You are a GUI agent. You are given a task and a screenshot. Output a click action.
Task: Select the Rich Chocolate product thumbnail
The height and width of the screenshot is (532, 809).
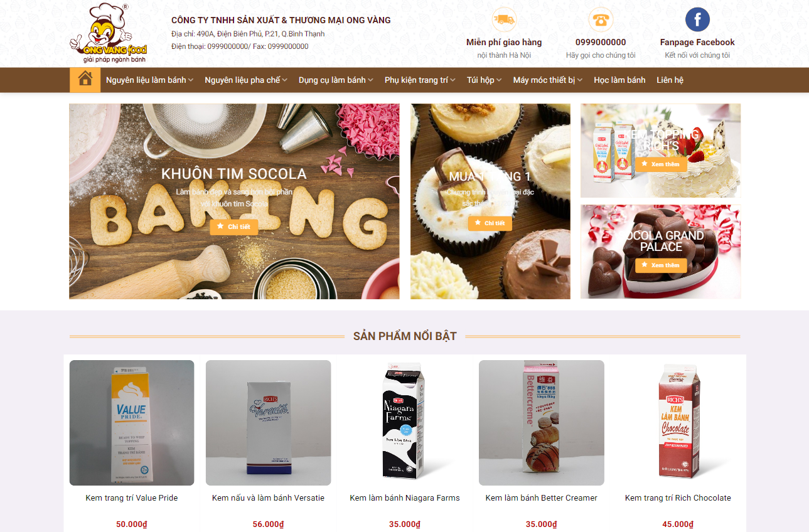point(678,423)
